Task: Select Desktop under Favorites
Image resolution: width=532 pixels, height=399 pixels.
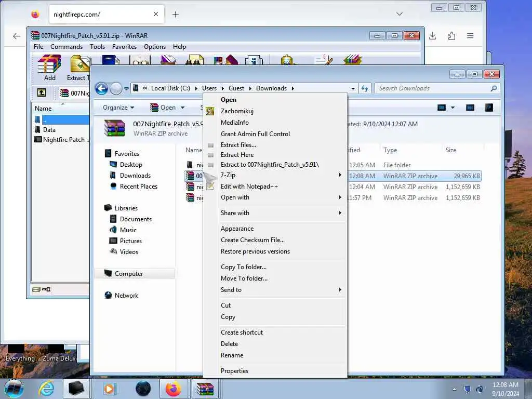Action: [x=131, y=165]
